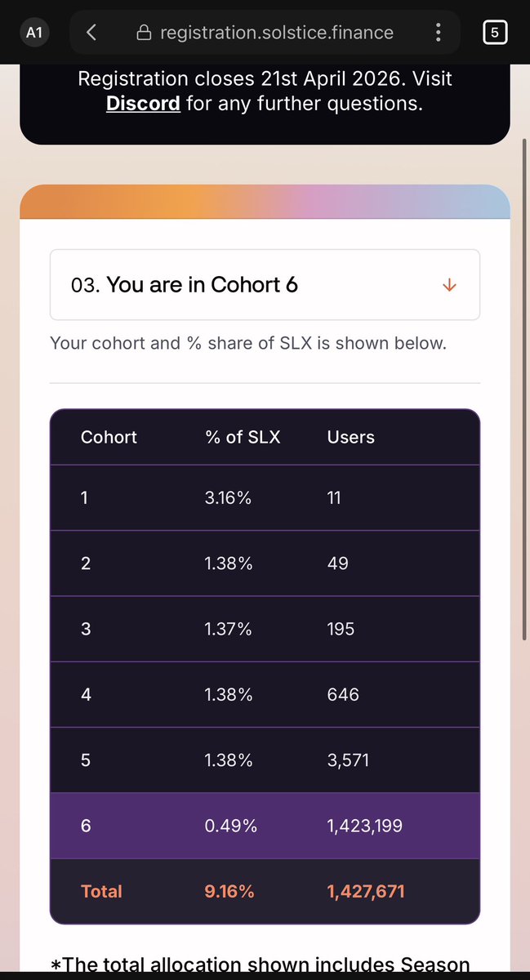Click the "You are in Cohort 6" heading

[x=202, y=285]
